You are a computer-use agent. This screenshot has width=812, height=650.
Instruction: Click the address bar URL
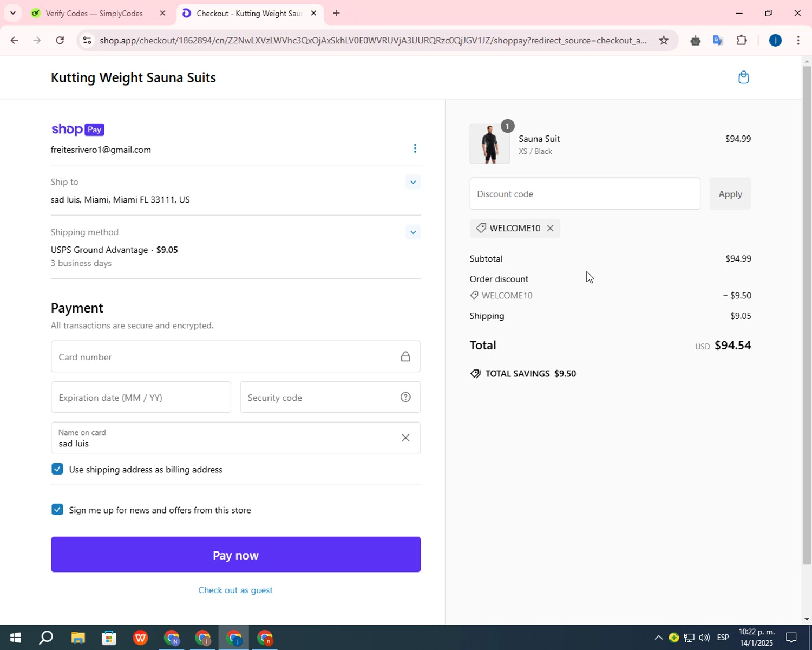tap(374, 41)
